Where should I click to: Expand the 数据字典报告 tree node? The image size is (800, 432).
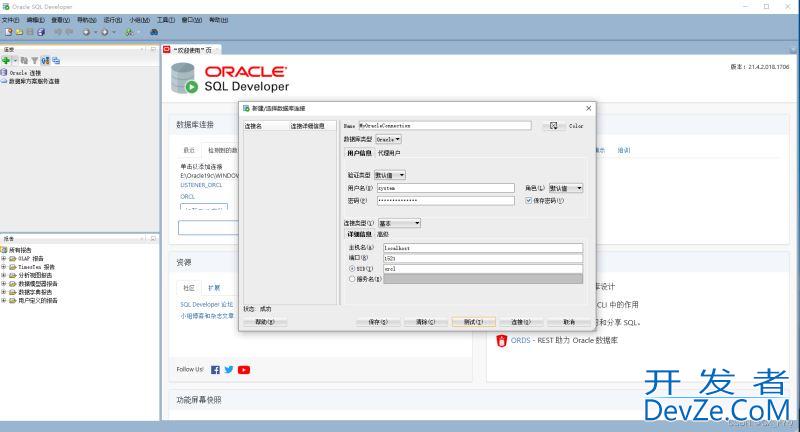[x=4, y=292]
